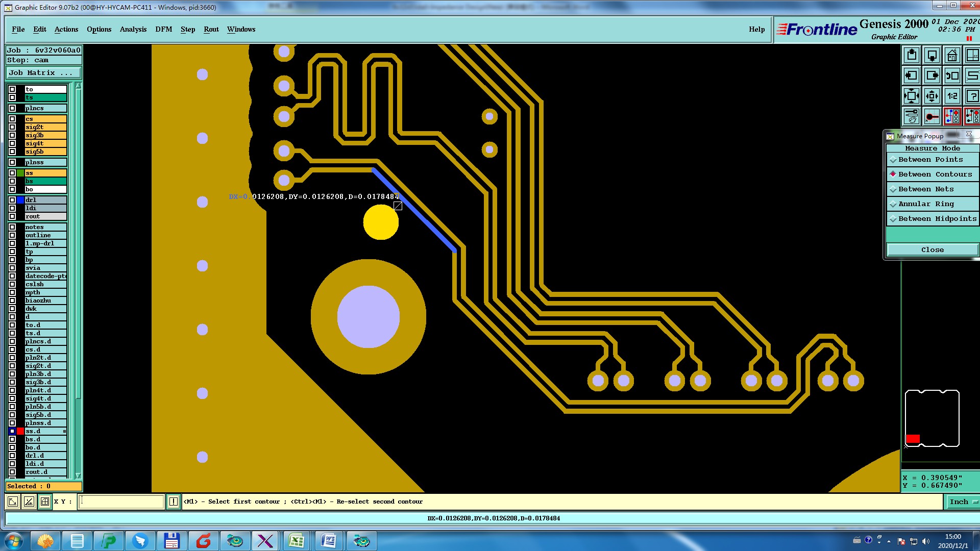The image size is (980, 551).
Task: Click the red swatch beside ss.d layer
Action: 20,431
